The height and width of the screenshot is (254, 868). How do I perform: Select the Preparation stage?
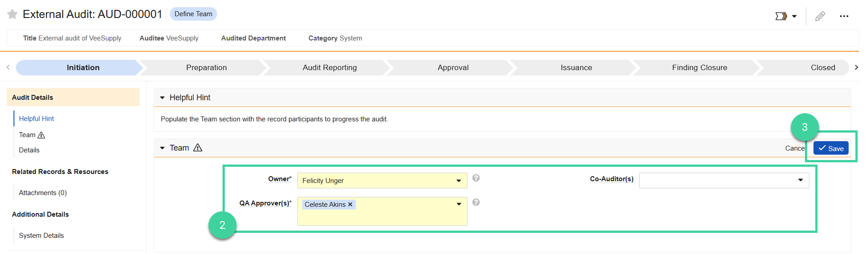206,67
